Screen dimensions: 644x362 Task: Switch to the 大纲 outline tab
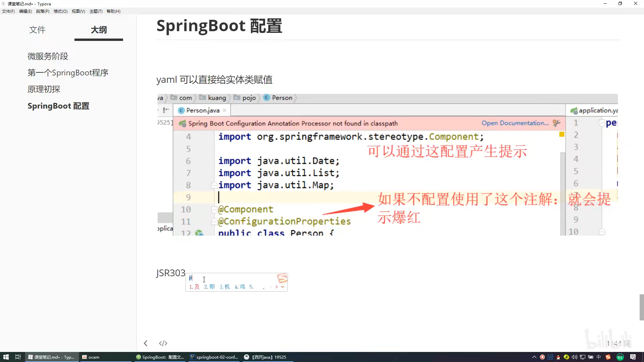click(99, 30)
